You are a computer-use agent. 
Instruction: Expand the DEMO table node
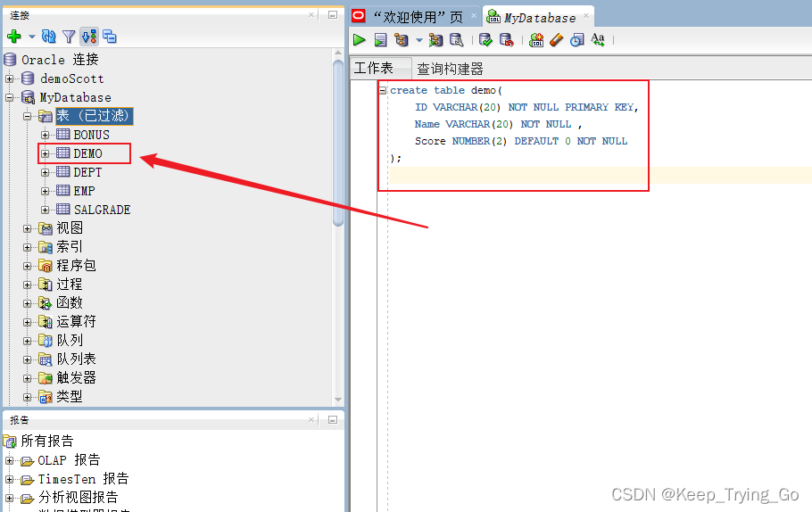[x=45, y=153]
